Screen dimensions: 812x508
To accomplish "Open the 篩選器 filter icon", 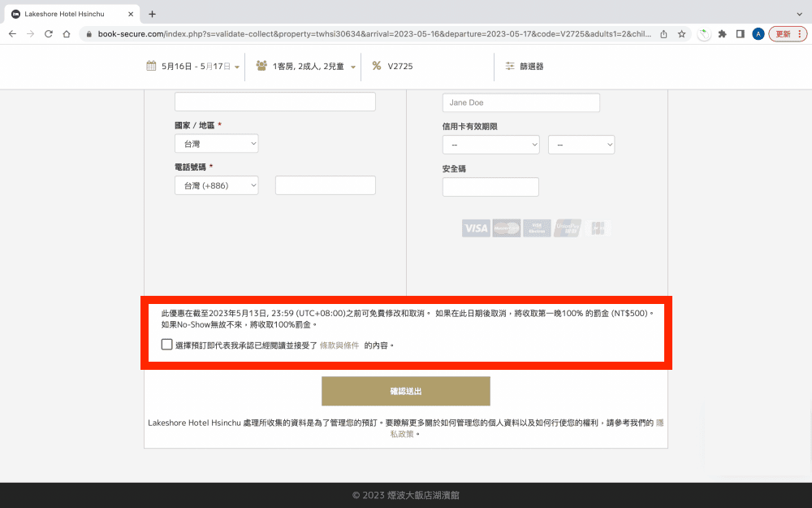I will tap(508, 67).
